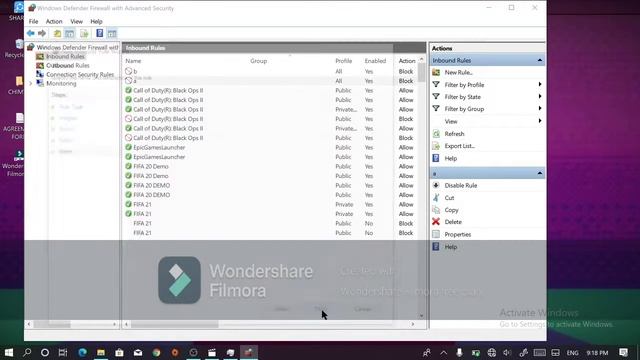Launch Microsoft Edge from taskbar
640x360 pixels.
pyautogui.click(x=82, y=352)
